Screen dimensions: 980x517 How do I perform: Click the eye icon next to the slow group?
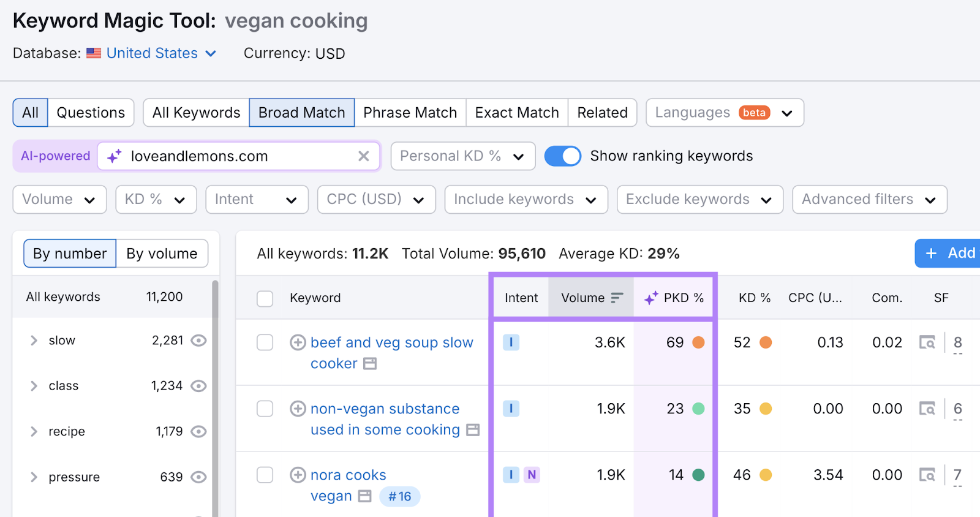(x=198, y=341)
